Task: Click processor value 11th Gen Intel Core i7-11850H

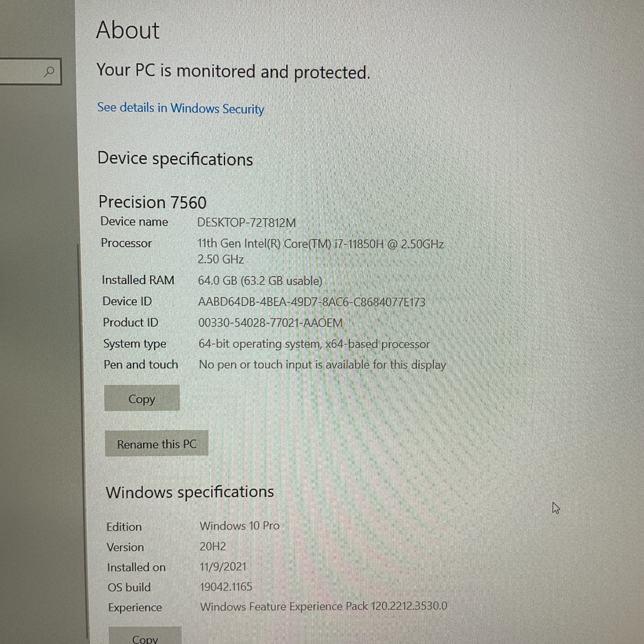Action: click(x=321, y=244)
